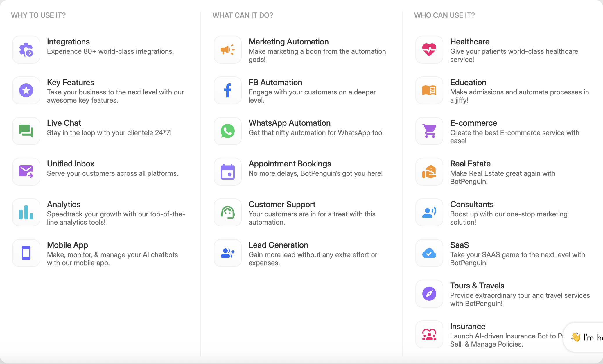The width and height of the screenshot is (603, 364).
Task: Open the Healthcare industry page
Action: coord(470,42)
